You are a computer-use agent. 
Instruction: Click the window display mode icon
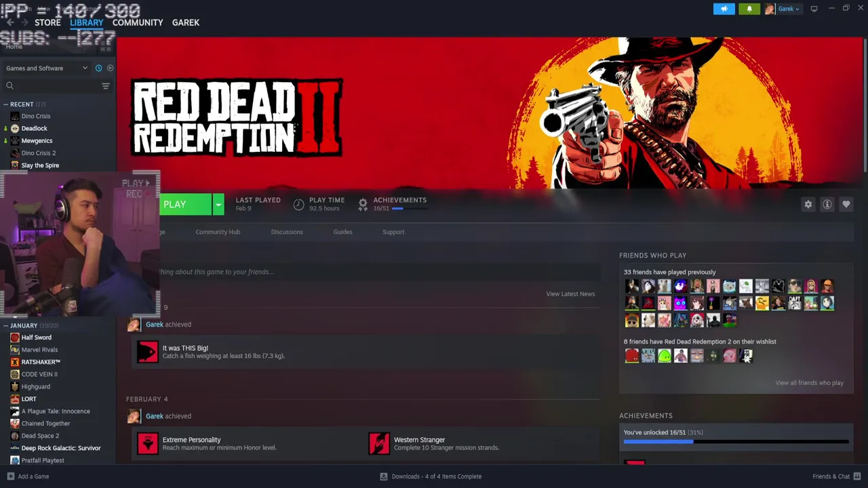pos(814,9)
